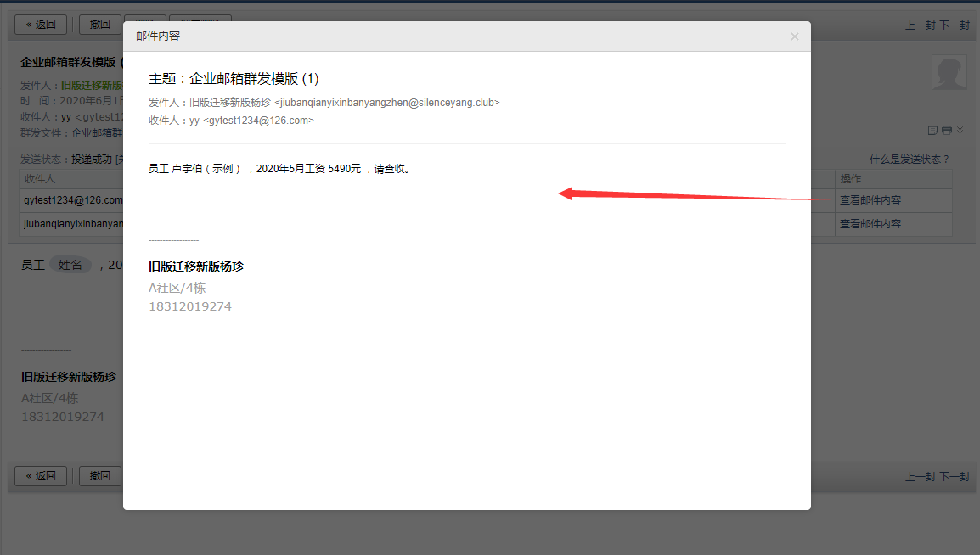Click the sender avatar picture
980x555 pixels.
click(x=949, y=72)
